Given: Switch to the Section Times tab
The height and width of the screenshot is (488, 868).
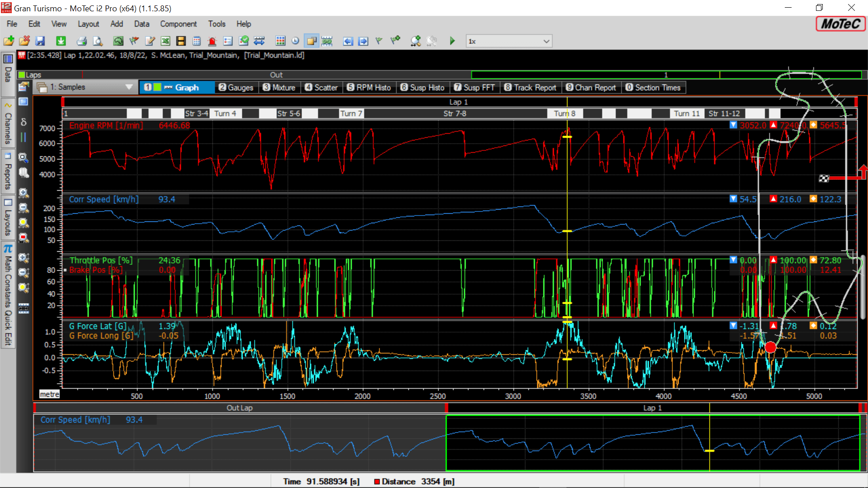Looking at the screenshot, I should click(x=653, y=88).
